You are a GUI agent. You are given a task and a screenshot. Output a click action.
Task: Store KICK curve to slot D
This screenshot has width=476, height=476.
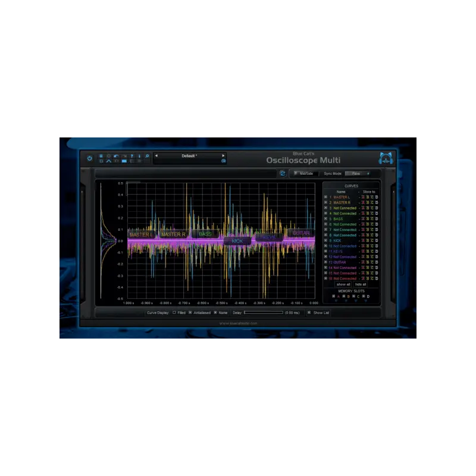(377, 240)
